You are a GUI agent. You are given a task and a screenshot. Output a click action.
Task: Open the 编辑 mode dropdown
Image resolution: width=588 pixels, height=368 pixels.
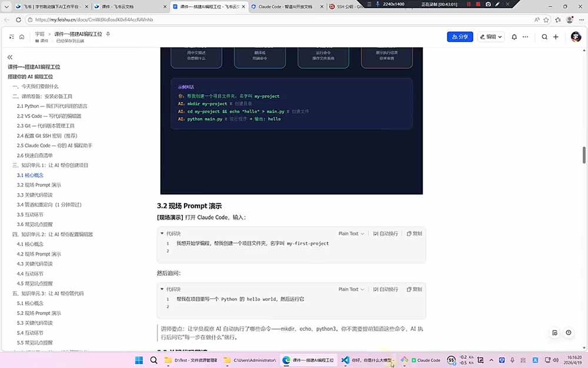[x=490, y=37]
